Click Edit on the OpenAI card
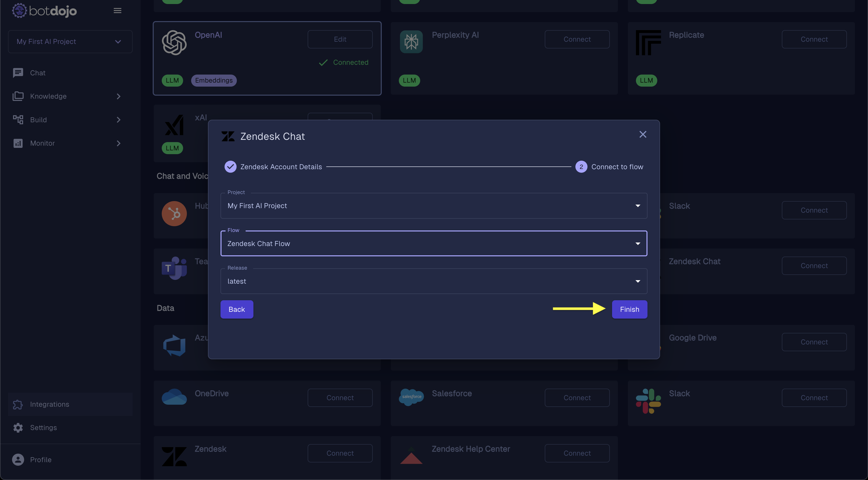This screenshot has height=480, width=868. (x=340, y=39)
